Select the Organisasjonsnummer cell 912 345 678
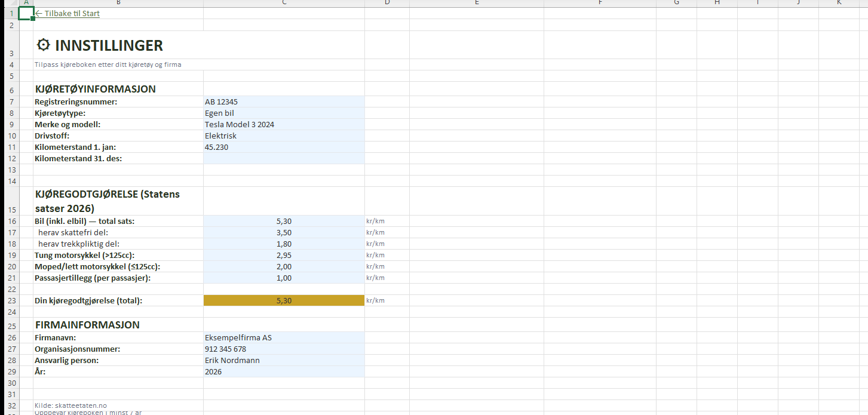The width and height of the screenshot is (868, 415). click(284, 349)
